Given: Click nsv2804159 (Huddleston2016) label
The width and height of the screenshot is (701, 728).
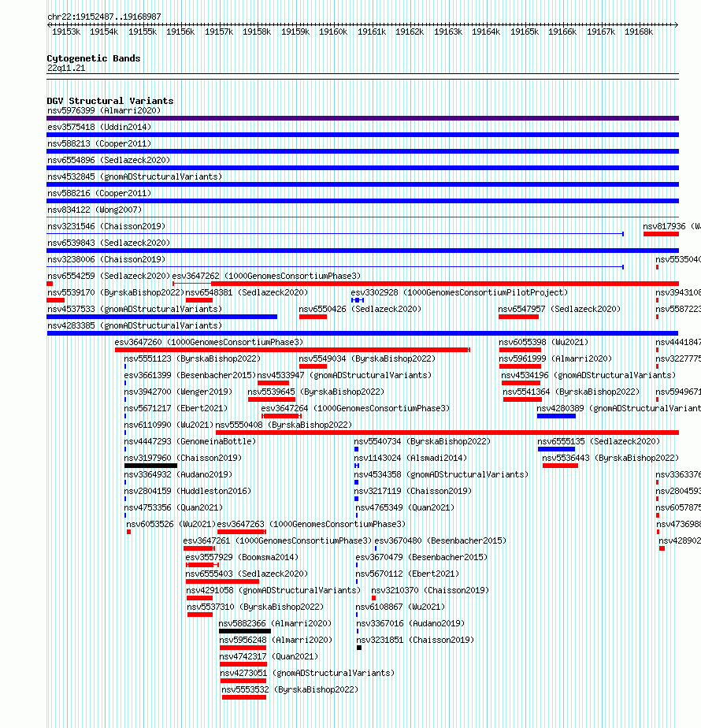Looking at the screenshot, I should click(187, 491).
